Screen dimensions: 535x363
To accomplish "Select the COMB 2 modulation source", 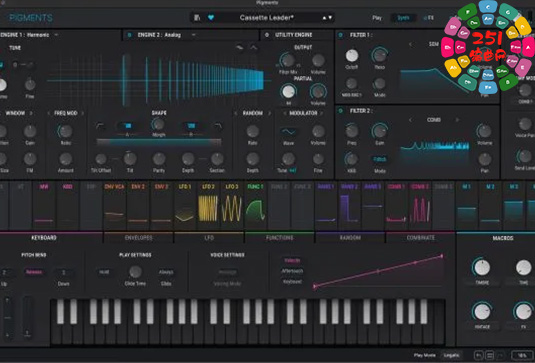I will [x=420, y=205].
